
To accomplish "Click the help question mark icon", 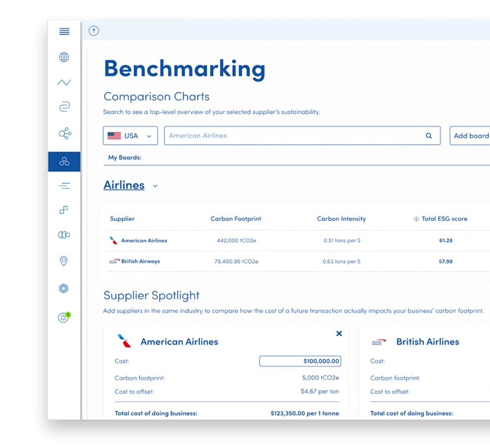I will (94, 31).
